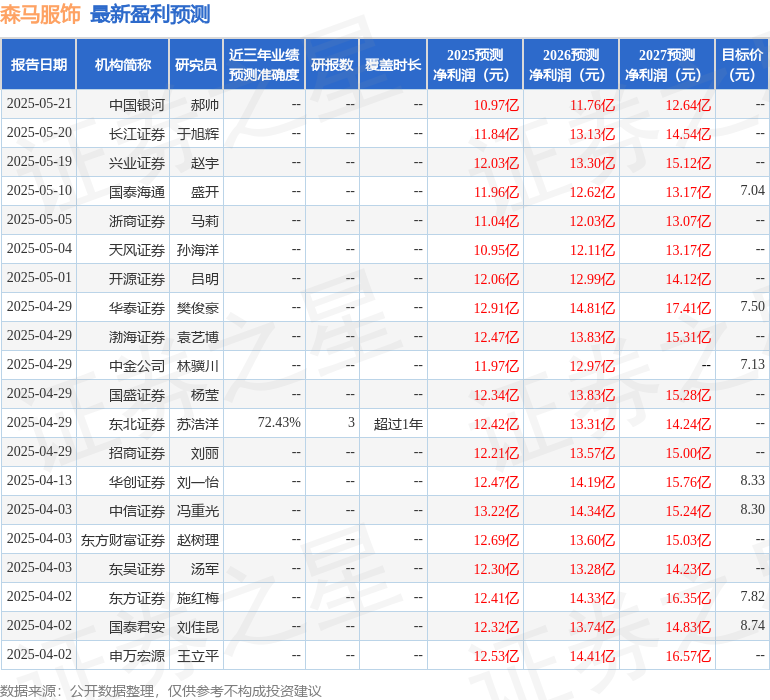Viewport: 770px width, 700px height.
Task: Click the 东方财富证券 institution cell
Action: click(x=123, y=540)
